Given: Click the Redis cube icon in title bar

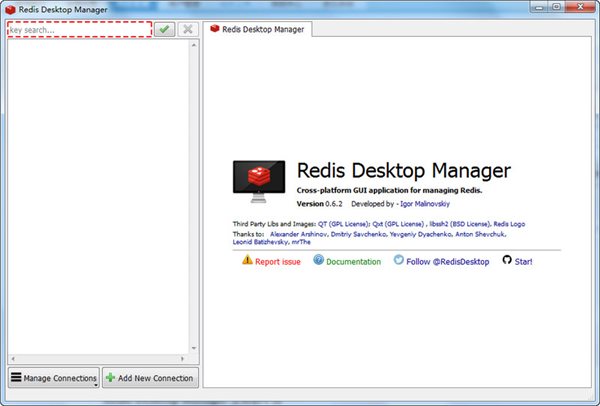Looking at the screenshot, I should click(x=10, y=10).
